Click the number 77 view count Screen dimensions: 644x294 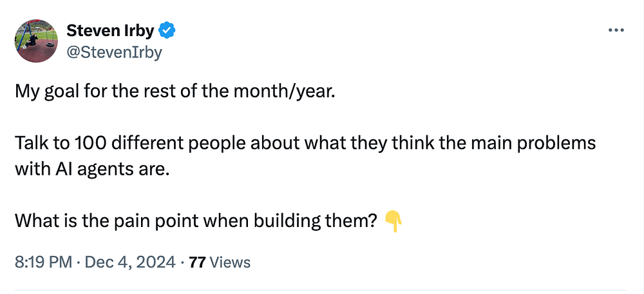click(198, 262)
